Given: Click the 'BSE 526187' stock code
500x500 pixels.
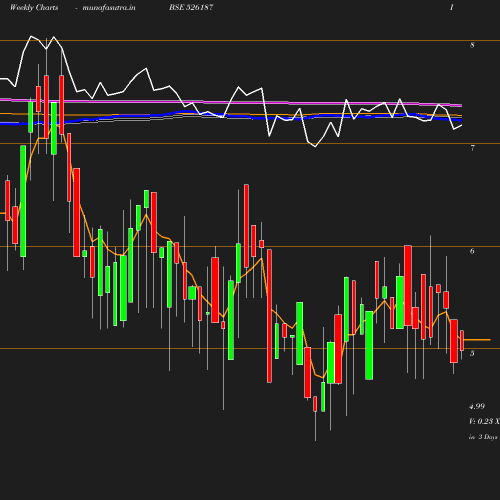Looking at the screenshot, I should [x=191, y=7].
